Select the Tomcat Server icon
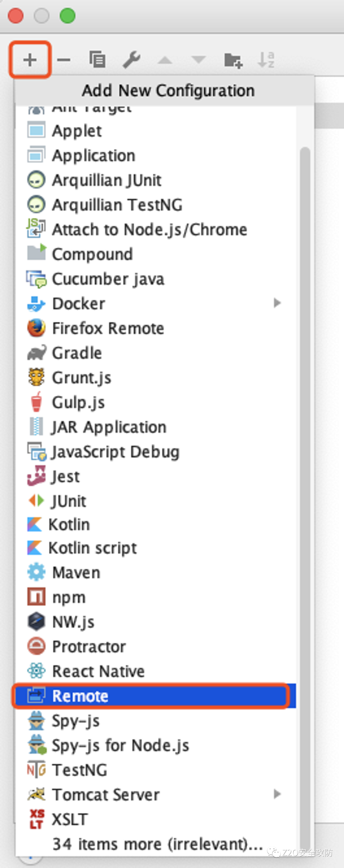Screen dimensions: 344x868 click(x=36, y=794)
